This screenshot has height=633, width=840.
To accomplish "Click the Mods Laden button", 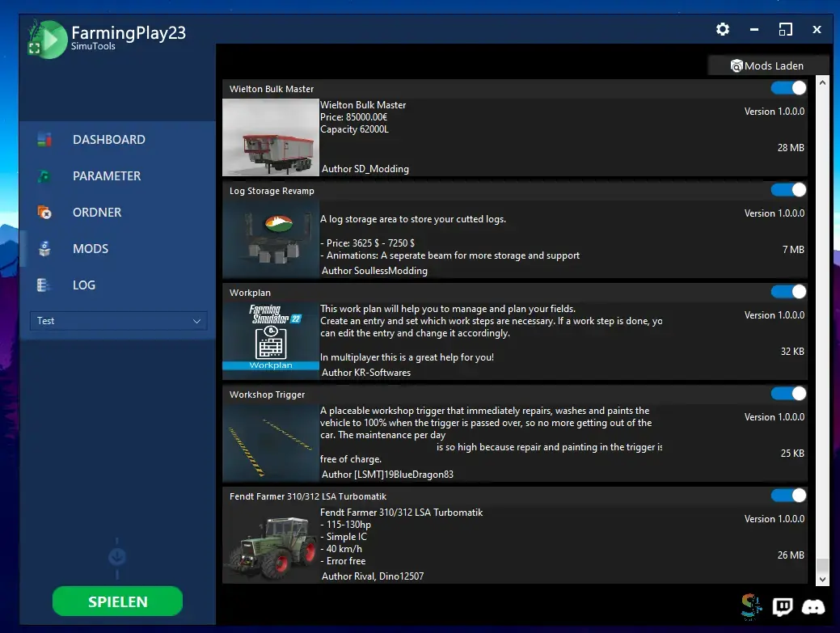I will click(x=768, y=65).
